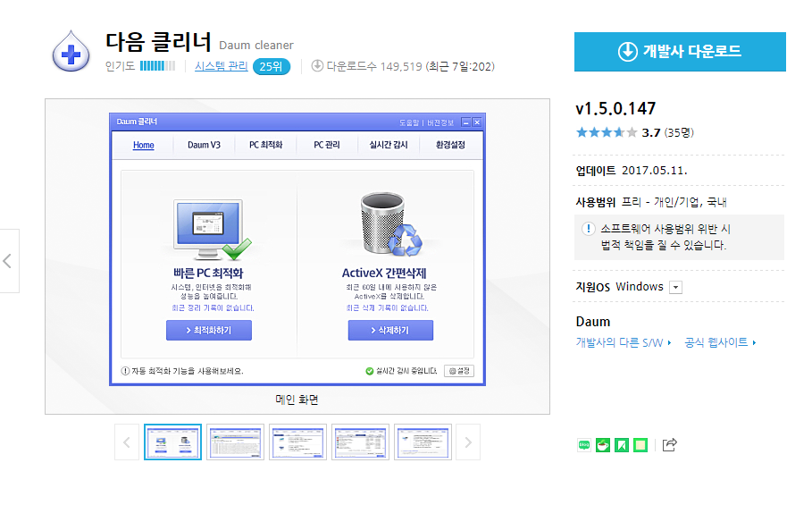The height and width of the screenshot is (505, 812).
Task: Click the 도움말 link in the title bar
Action: tap(408, 122)
